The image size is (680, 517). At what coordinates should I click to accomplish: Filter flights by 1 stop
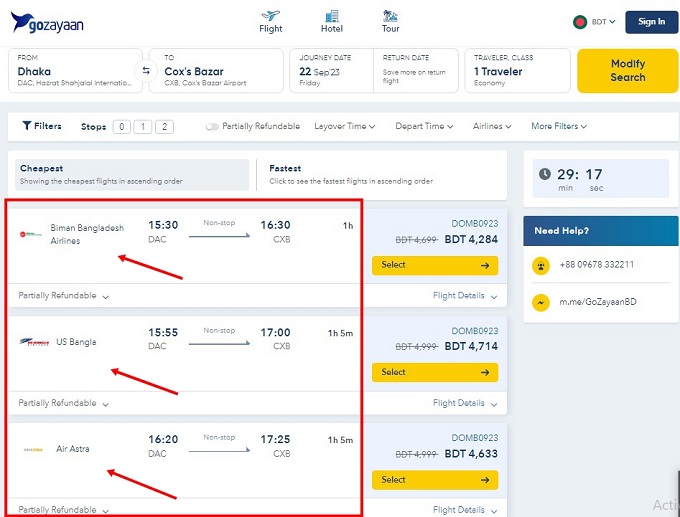point(143,127)
